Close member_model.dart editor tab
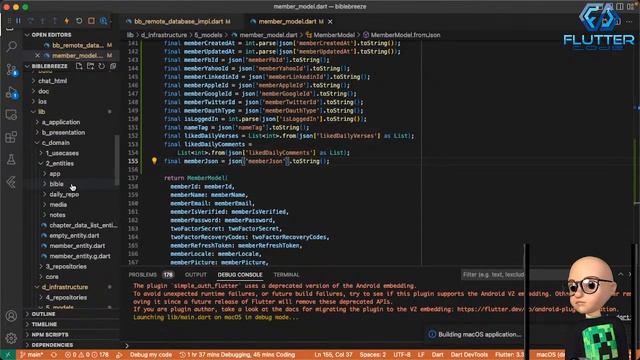Viewport: 640px width, 360px height. pyautogui.click(x=330, y=22)
